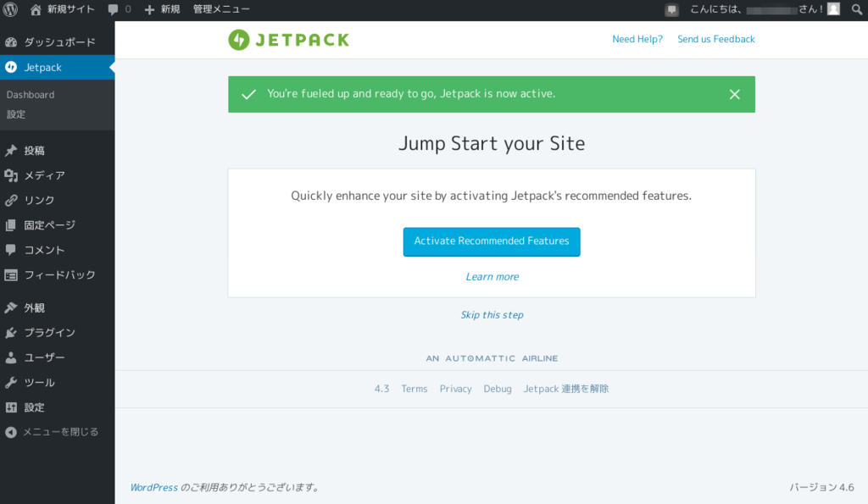Click the plus 新規 icon in admin bar

click(149, 9)
